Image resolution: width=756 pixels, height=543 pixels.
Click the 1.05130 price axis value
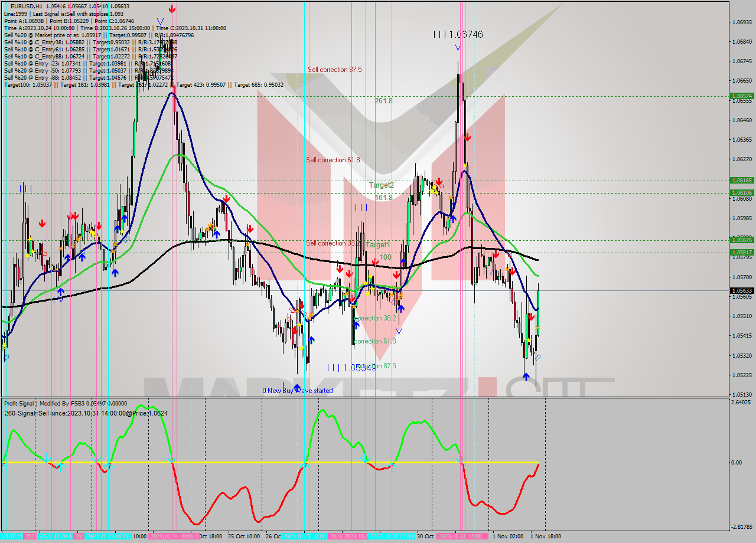(x=742, y=394)
